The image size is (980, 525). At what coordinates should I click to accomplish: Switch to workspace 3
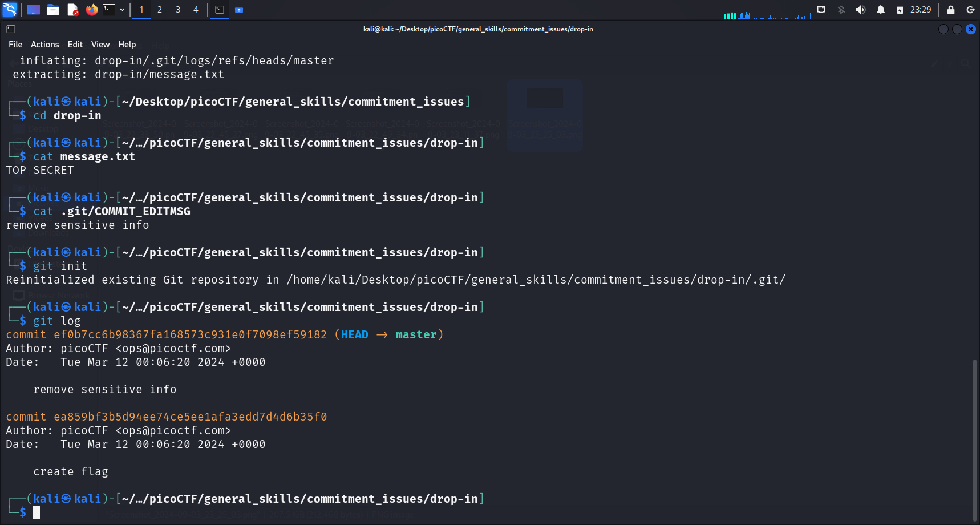point(178,10)
